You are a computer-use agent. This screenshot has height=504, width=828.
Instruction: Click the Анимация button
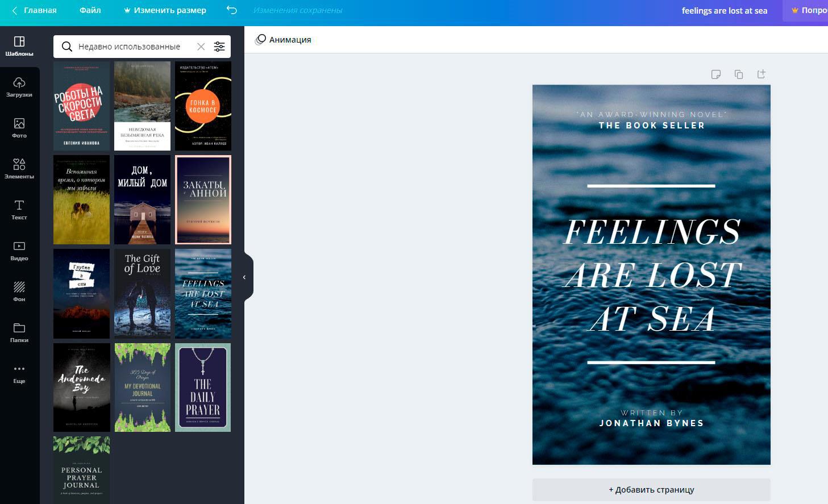pyautogui.click(x=284, y=40)
